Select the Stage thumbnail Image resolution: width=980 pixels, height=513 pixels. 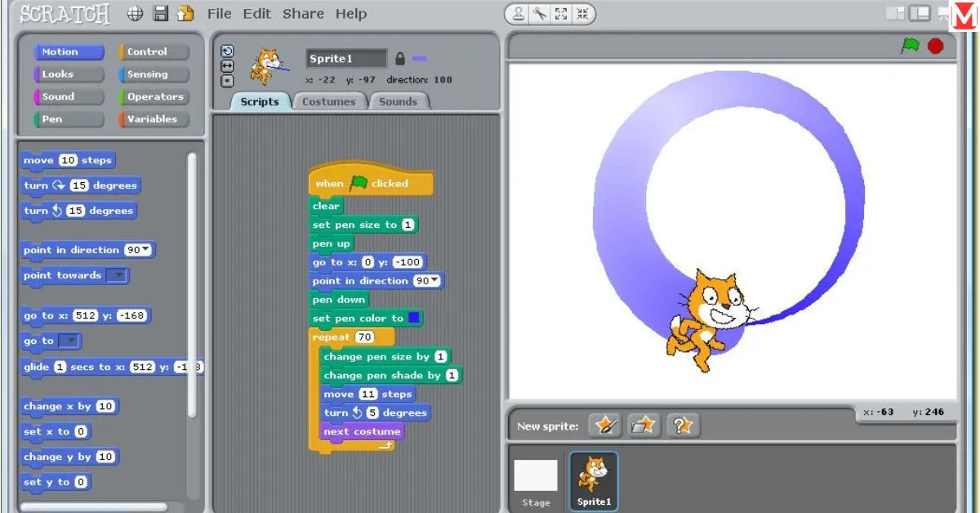point(536,484)
